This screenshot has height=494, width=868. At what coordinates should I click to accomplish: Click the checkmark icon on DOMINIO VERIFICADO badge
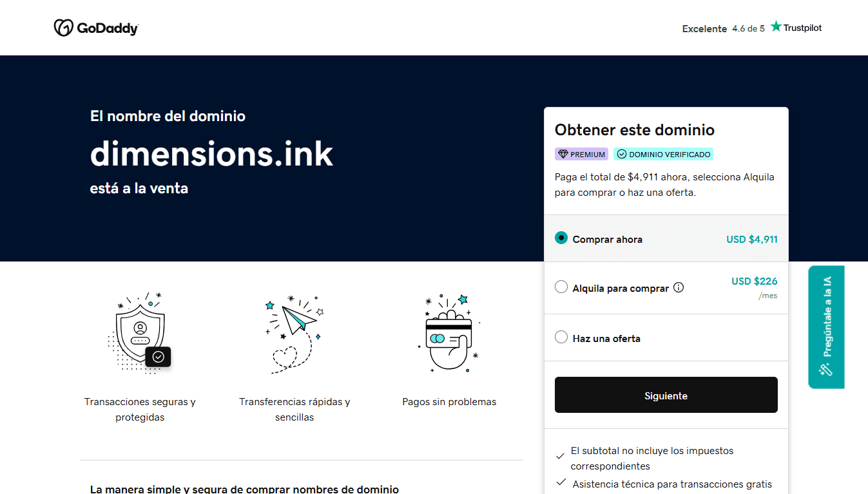[x=621, y=154]
